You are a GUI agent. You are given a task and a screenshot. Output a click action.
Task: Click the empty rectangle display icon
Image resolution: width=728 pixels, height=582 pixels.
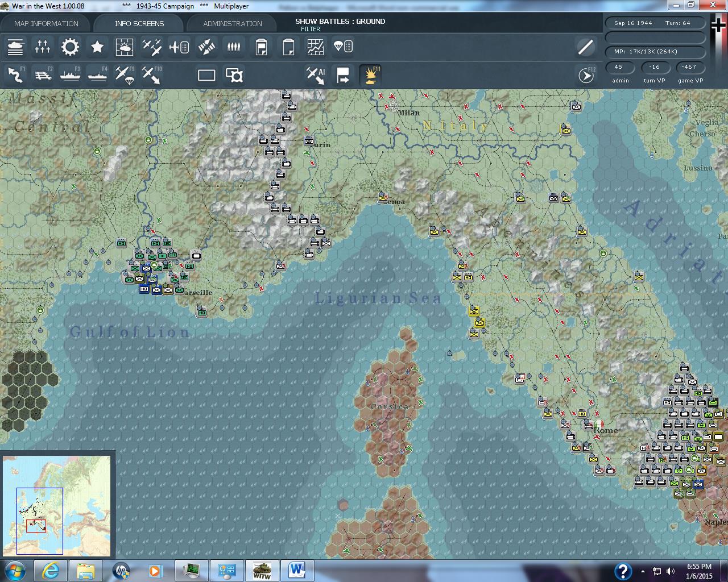(x=206, y=75)
